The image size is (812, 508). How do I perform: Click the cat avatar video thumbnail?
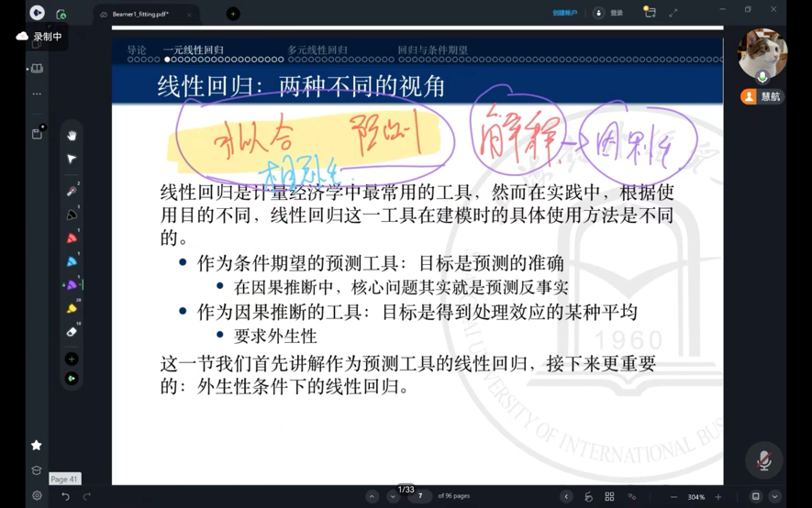pos(762,53)
